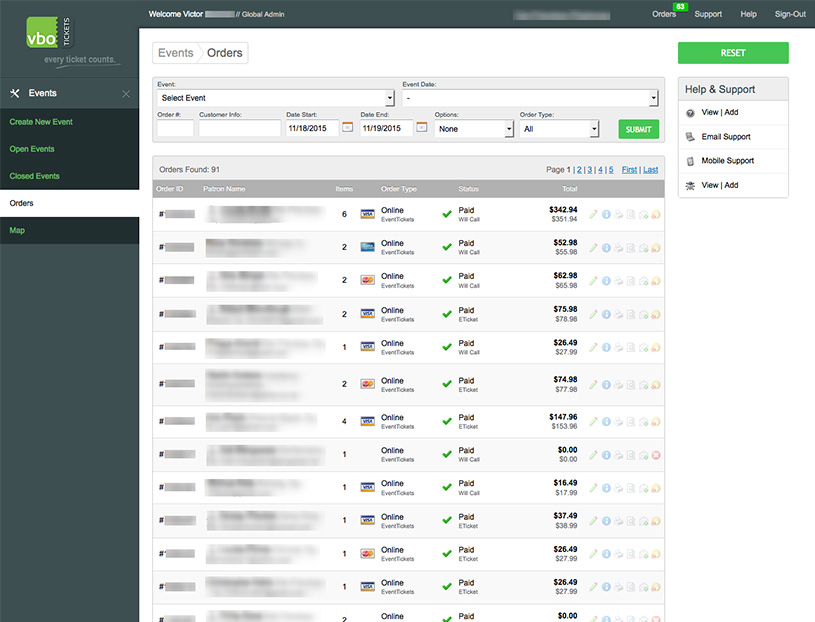Show info for the $342.94 order
815x622 pixels.
606,214
